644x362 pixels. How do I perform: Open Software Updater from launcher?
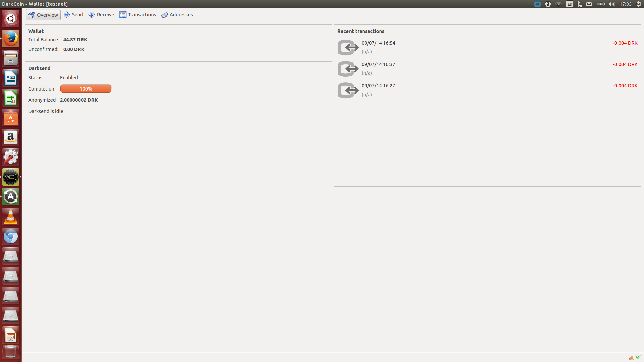click(x=11, y=197)
